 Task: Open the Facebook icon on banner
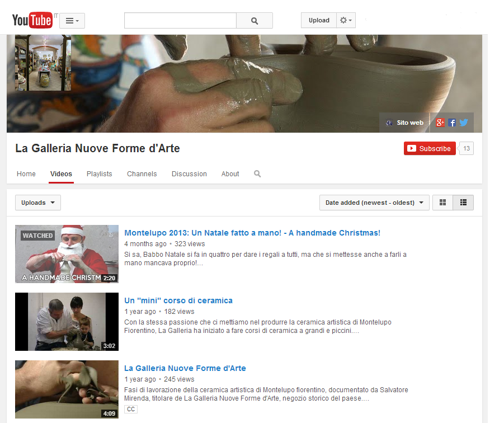coord(452,123)
